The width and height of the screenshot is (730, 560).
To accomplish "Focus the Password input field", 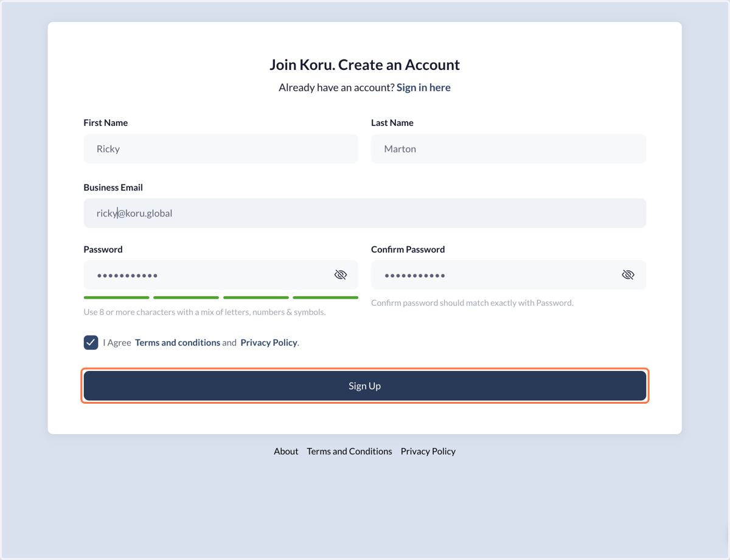I will coord(221,275).
